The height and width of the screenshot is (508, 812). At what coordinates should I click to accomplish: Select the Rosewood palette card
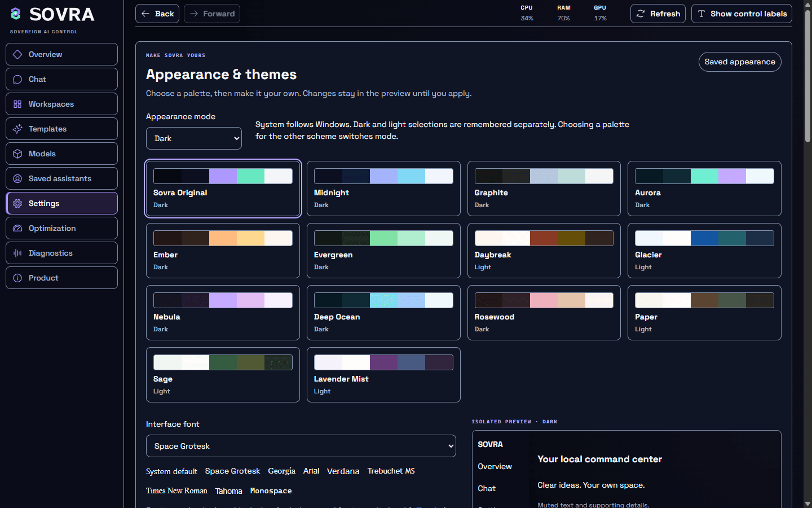coord(544,313)
